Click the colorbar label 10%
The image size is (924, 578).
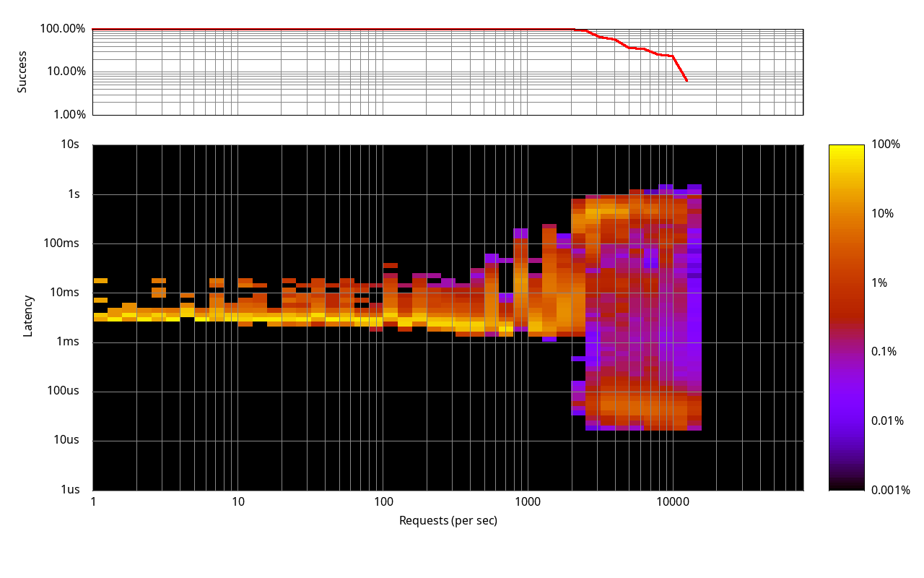tap(883, 214)
